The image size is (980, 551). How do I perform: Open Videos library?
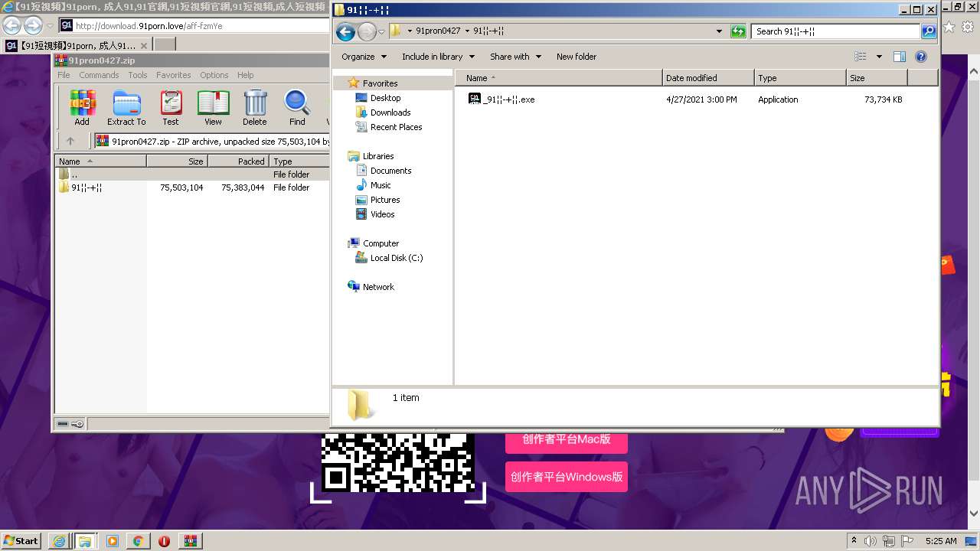coord(382,214)
